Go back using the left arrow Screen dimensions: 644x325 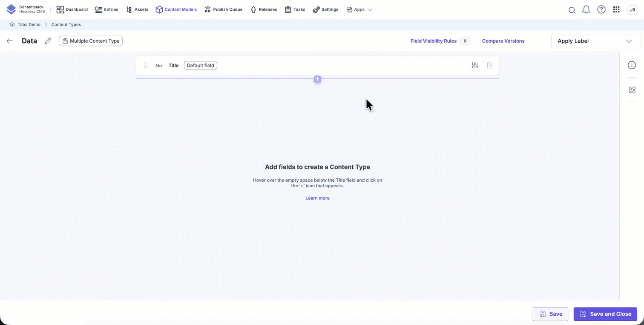coord(10,41)
